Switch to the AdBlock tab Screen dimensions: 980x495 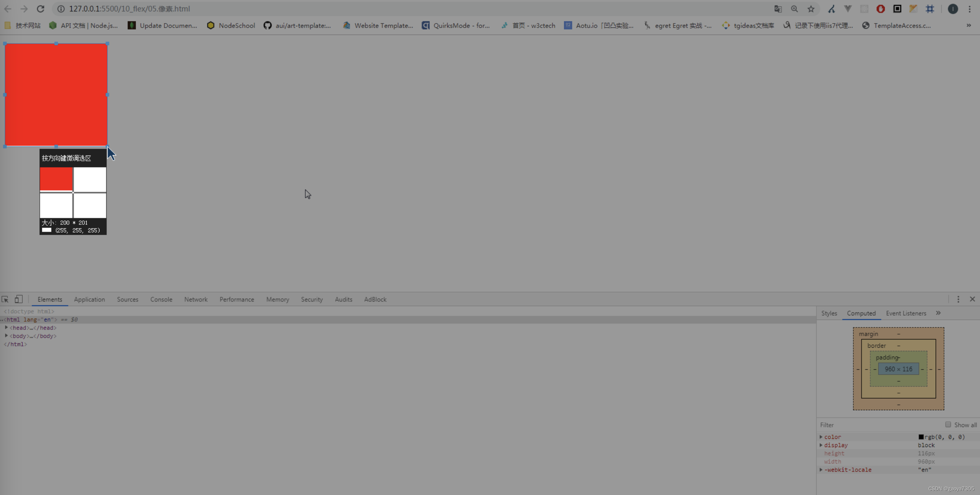point(375,299)
